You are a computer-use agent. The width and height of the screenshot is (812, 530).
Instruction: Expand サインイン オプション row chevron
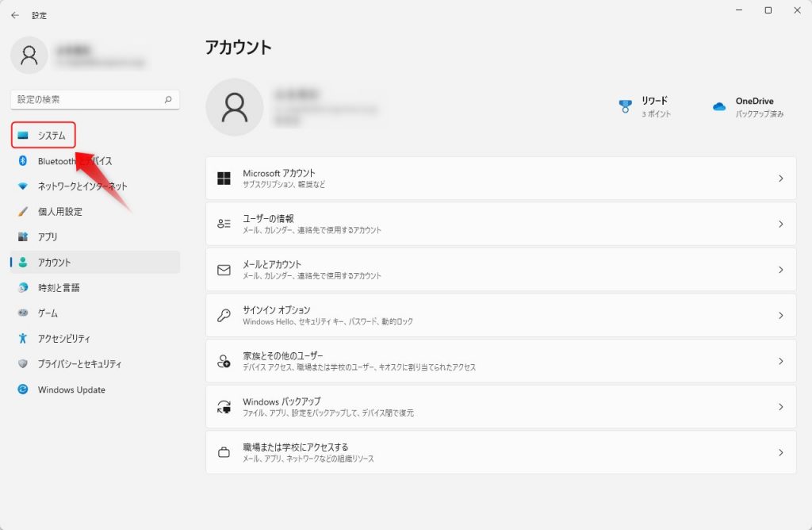pyautogui.click(x=780, y=315)
